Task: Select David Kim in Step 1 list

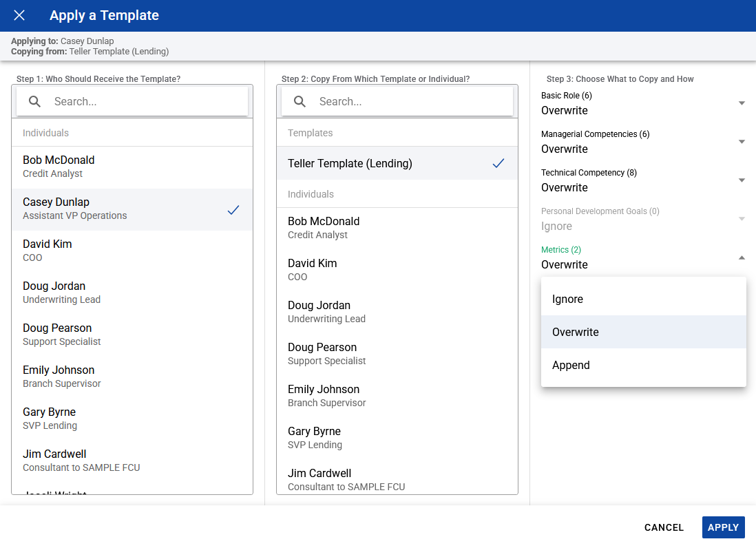Action: [x=132, y=251]
